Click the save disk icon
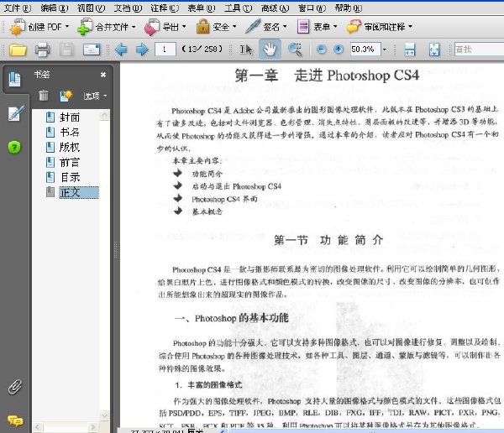The width and height of the screenshot is (504, 433). click(66, 50)
